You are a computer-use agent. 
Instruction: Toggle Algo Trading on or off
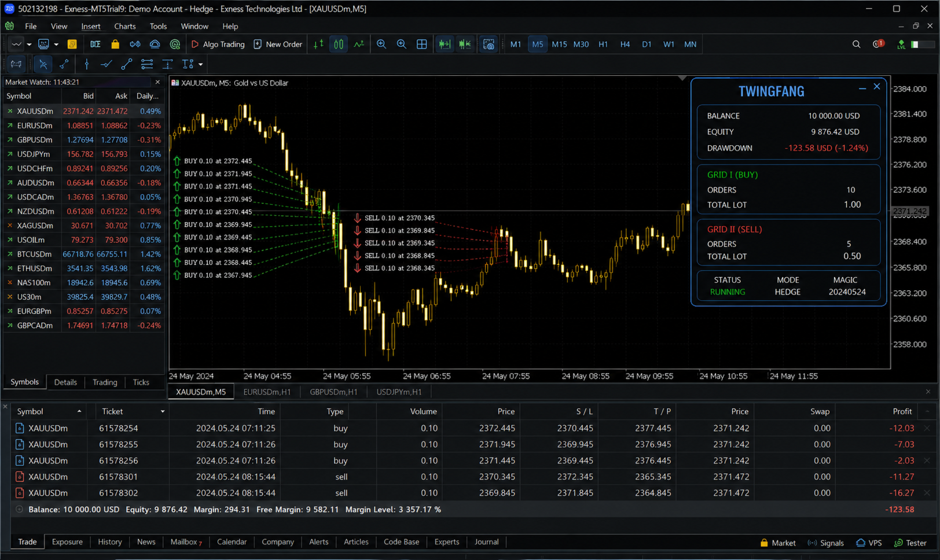(218, 45)
